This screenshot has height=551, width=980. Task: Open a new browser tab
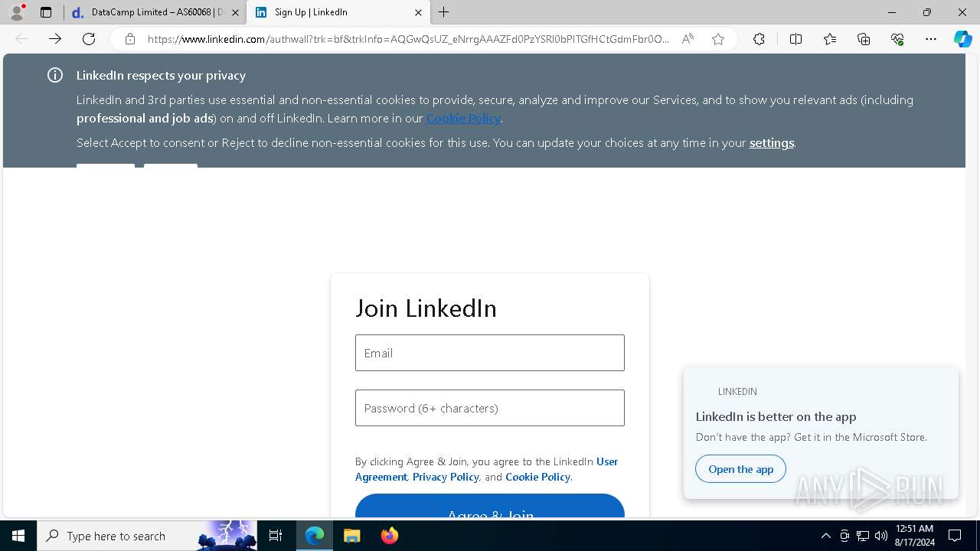tap(444, 12)
